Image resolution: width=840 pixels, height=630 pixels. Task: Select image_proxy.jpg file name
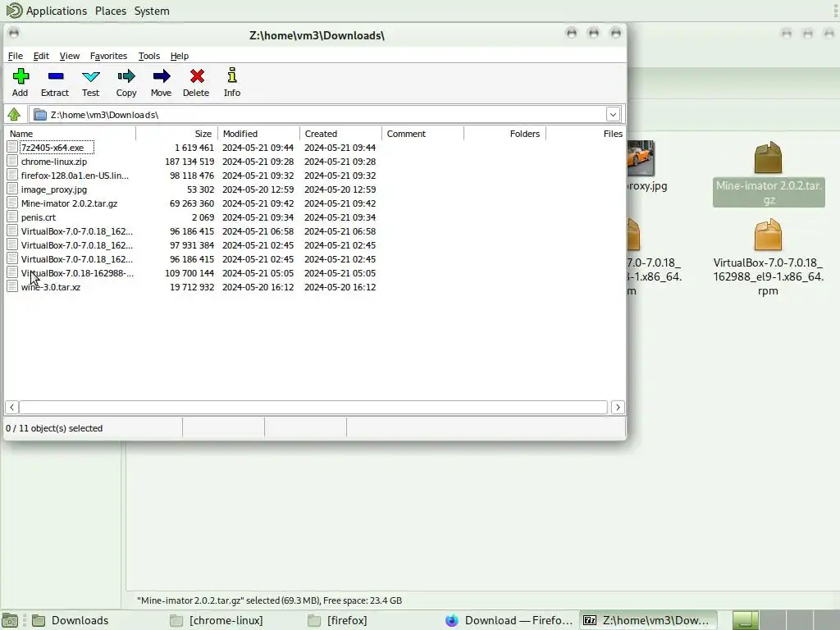(x=54, y=189)
